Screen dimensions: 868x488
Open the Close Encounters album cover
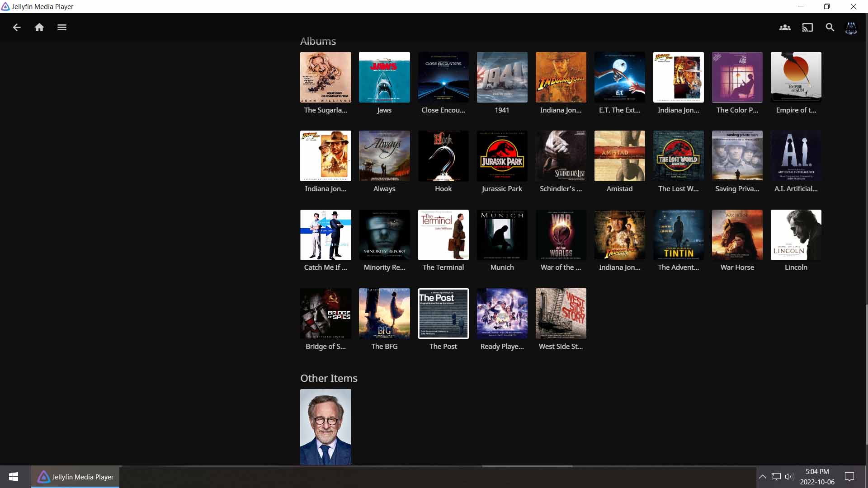click(x=443, y=77)
